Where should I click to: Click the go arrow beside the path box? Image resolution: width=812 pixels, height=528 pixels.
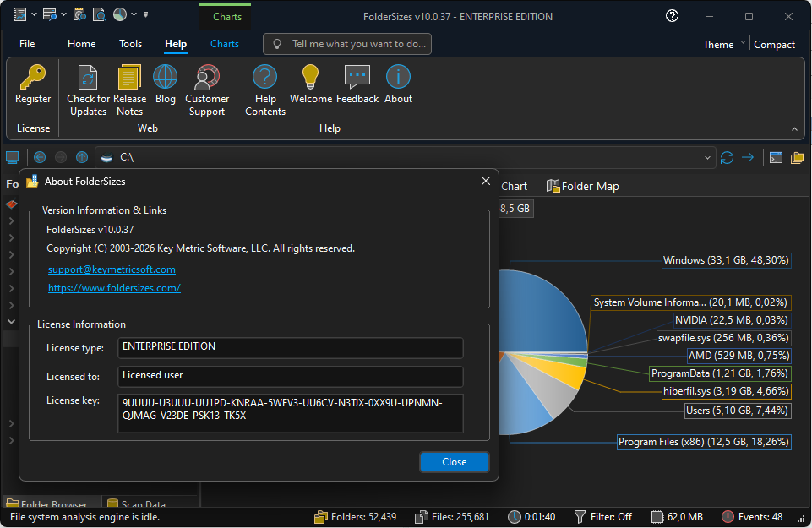point(748,157)
